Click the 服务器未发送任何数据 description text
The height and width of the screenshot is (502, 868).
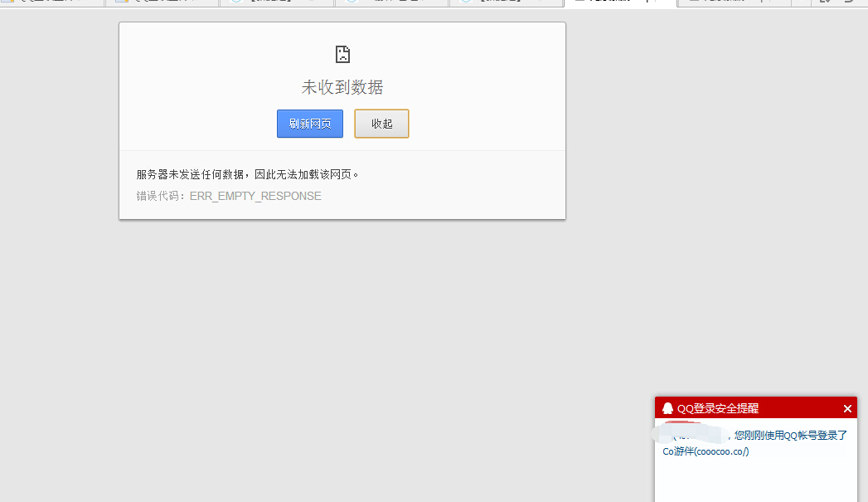click(x=247, y=174)
